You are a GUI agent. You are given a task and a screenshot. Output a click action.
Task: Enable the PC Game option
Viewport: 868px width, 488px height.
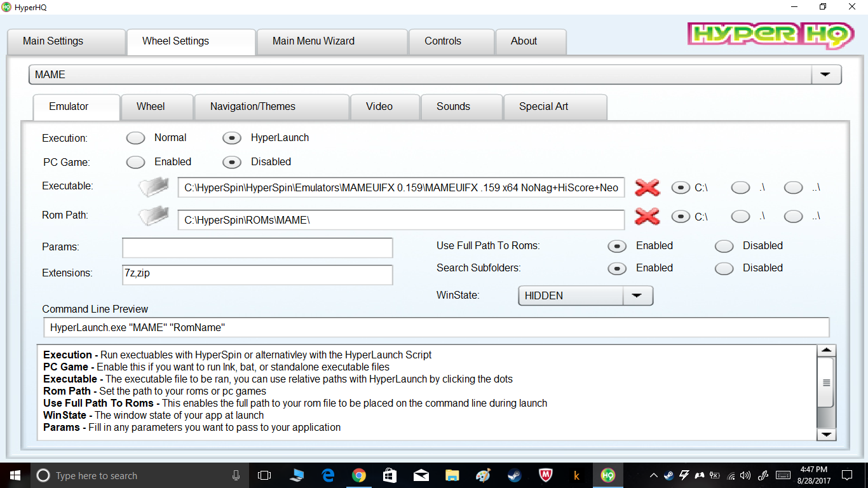[x=136, y=162]
